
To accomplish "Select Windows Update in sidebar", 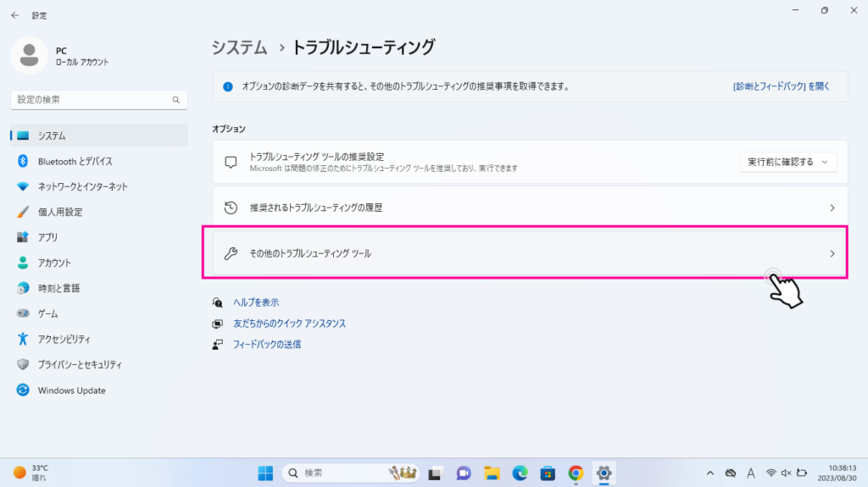I will coord(71,390).
